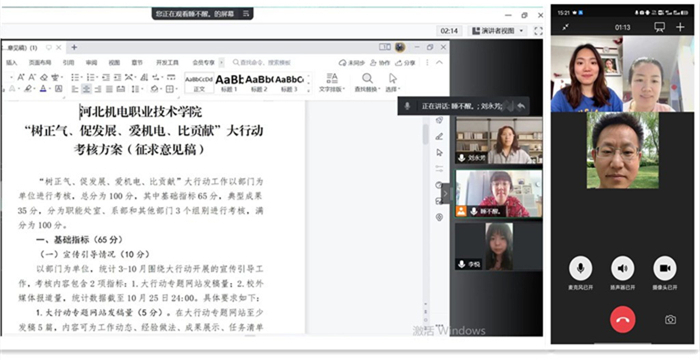Viewport: 700px width, 360px height.
Task: Open a new document tab with plus
Action: pos(75,47)
